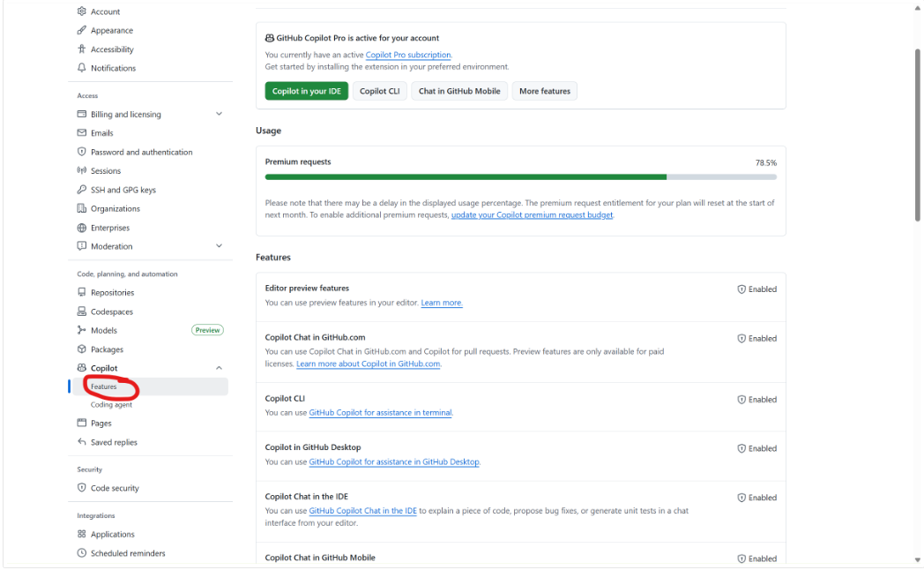Screen dimensions: 924x570
Task: Click the Preview badge next to Models
Action: point(207,330)
